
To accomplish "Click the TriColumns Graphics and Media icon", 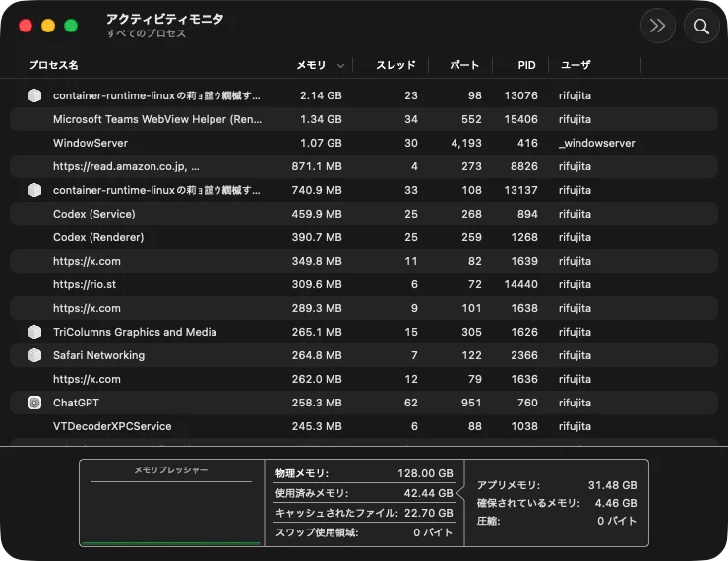I will (x=34, y=332).
